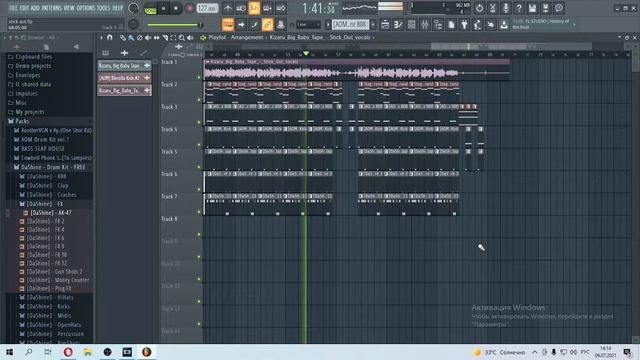Open the Mixer view icon

point(424,25)
